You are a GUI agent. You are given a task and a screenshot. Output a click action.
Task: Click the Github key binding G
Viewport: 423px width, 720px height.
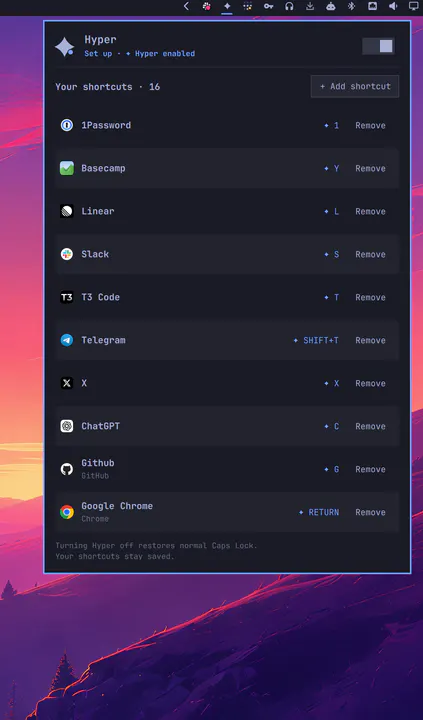(x=332, y=469)
